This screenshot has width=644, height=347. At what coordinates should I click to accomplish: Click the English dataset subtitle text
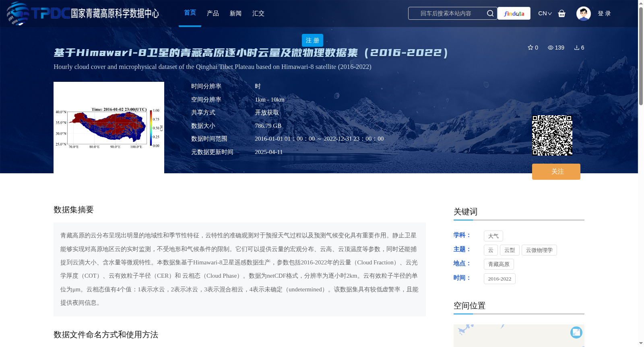click(213, 66)
